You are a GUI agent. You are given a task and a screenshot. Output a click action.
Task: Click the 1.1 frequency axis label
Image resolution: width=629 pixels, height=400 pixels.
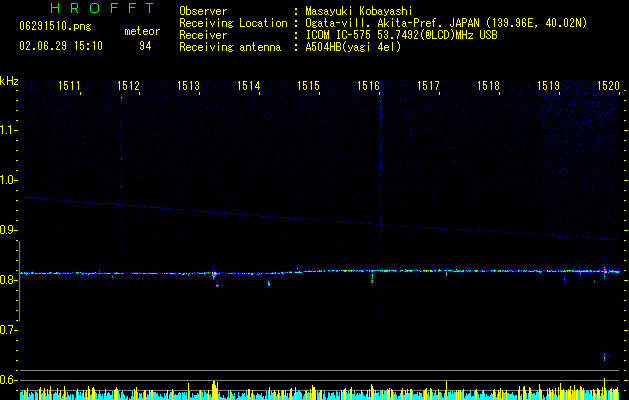coord(7,130)
